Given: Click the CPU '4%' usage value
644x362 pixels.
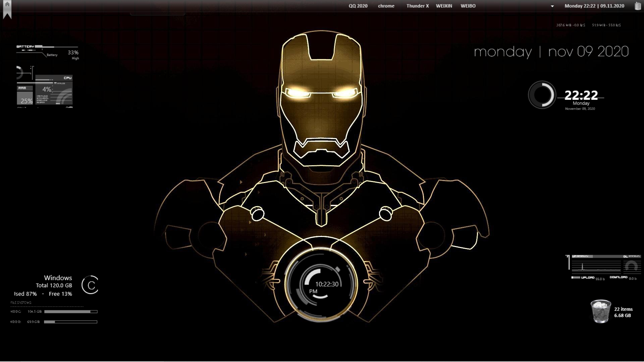Looking at the screenshot, I should tap(47, 89).
